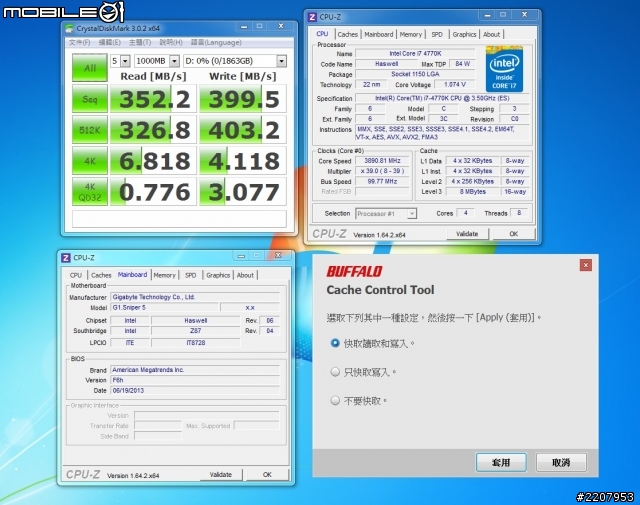Viewport: 640px width, 505px height.
Task: Click the Intel Core i7 4770K name field
Action: (415, 53)
